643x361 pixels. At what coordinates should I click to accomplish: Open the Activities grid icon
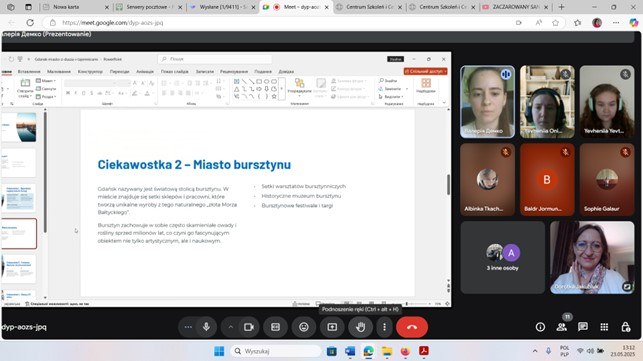(604, 327)
